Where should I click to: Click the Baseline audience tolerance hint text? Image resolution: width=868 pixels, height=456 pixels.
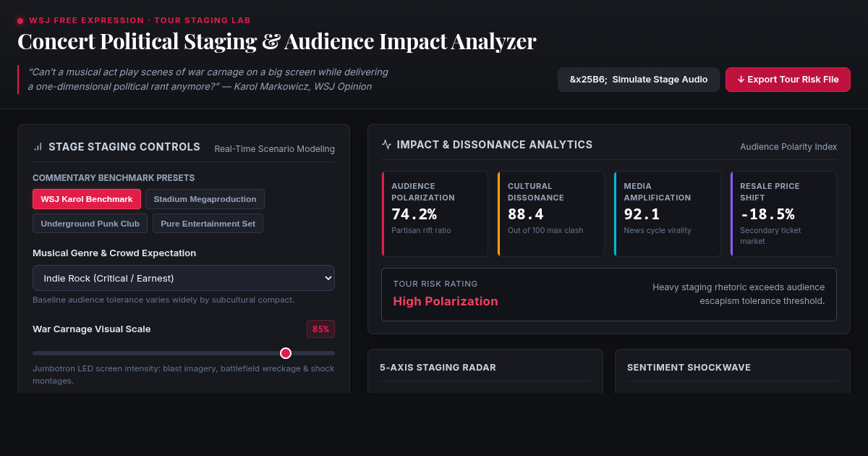pos(163,300)
